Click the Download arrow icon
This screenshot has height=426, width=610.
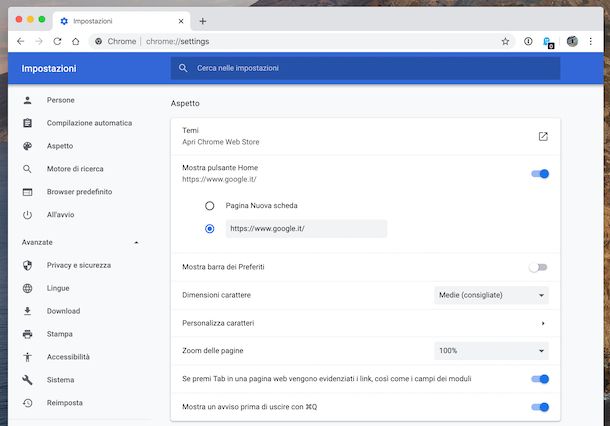pos(27,311)
